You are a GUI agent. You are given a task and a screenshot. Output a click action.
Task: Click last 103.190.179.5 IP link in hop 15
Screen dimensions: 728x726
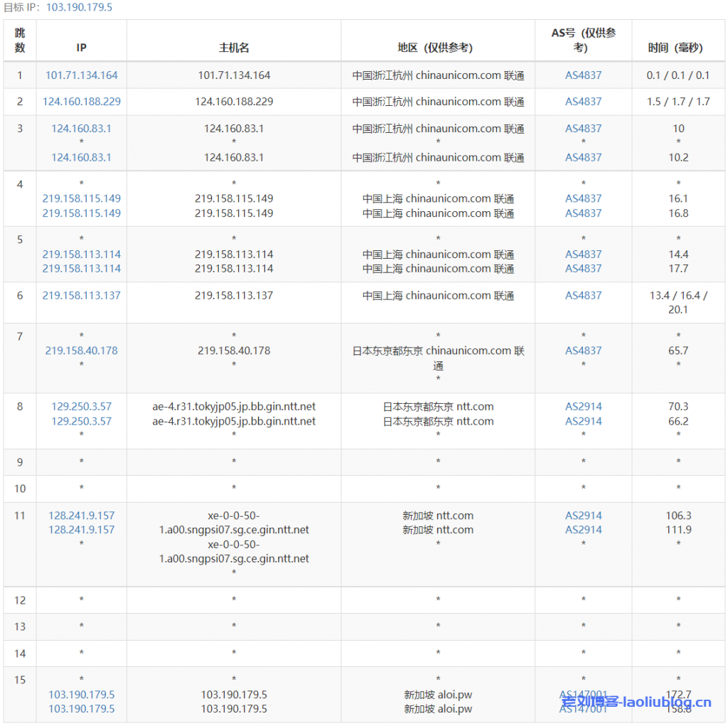[82, 709]
